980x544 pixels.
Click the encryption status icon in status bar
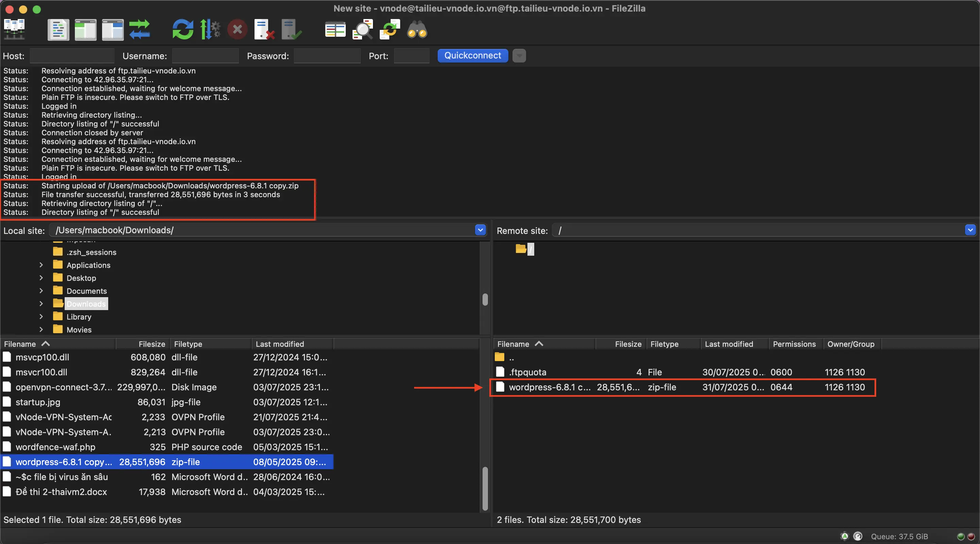click(845, 537)
